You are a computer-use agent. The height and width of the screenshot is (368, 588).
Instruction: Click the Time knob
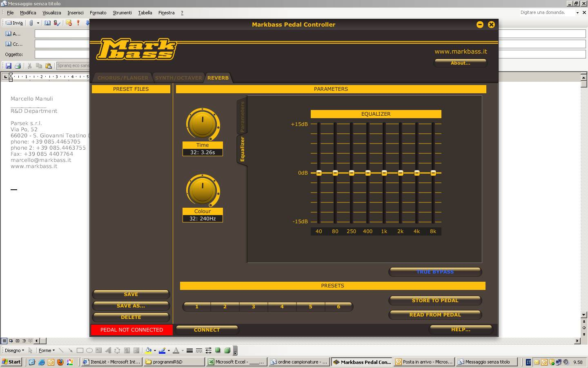pyautogui.click(x=203, y=124)
